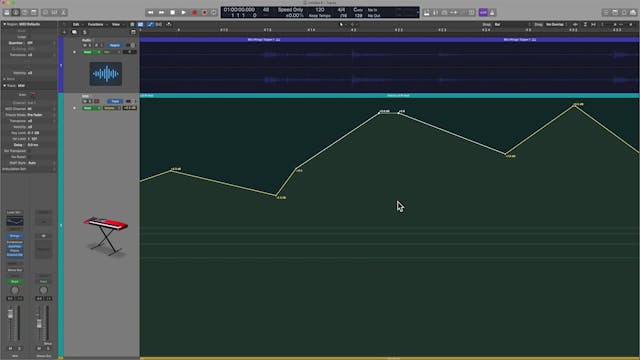This screenshot has height=360, width=640.
Task: Click the Catch playhead icon
Action: [x=169, y=24]
